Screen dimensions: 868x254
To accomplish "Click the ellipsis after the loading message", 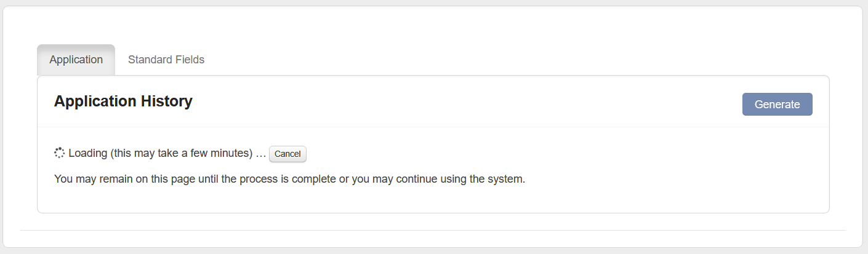I will coord(260,153).
